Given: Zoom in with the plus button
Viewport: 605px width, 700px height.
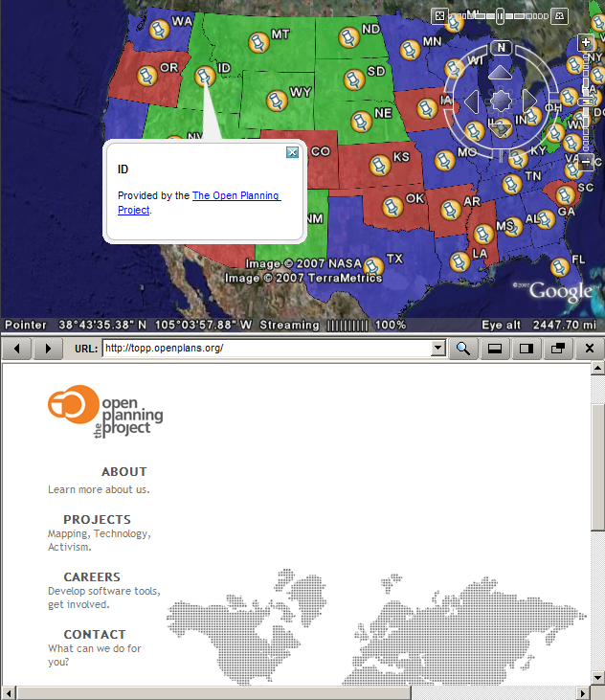Looking at the screenshot, I should tap(587, 42).
